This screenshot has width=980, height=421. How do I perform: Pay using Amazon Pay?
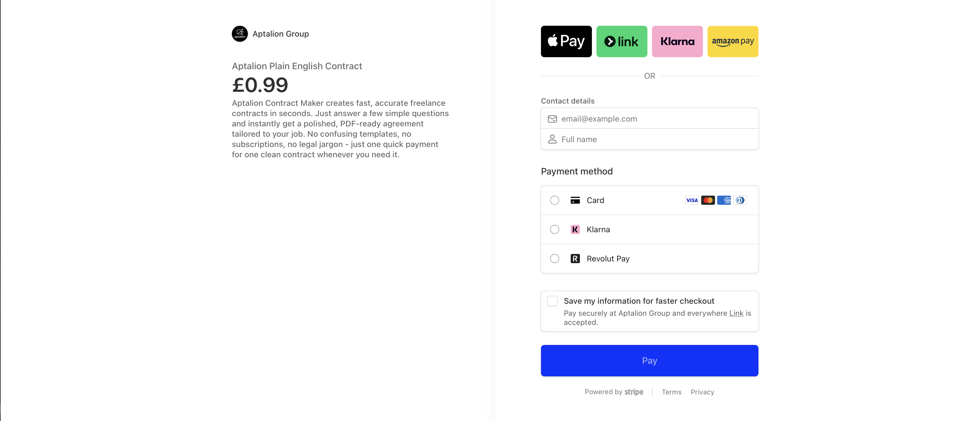click(733, 41)
